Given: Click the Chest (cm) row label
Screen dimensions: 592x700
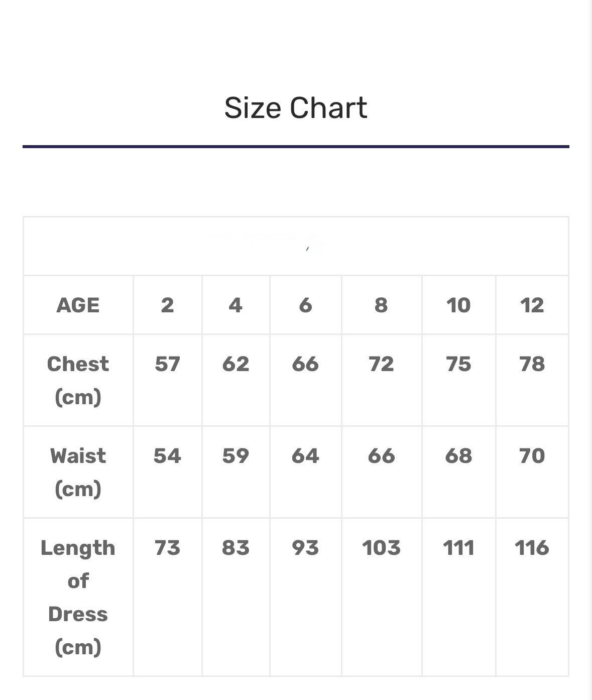Looking at the screenshot, I should (78, 380).
